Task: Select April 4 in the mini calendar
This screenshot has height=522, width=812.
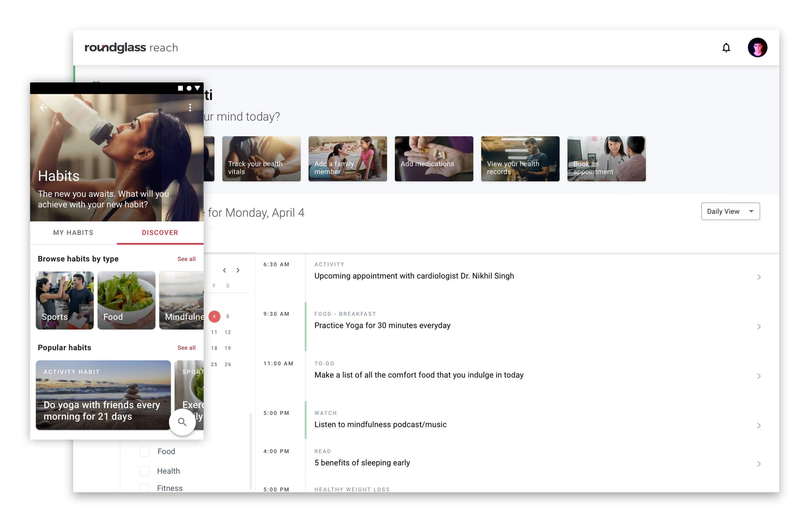Action: (x=214, y=316)
